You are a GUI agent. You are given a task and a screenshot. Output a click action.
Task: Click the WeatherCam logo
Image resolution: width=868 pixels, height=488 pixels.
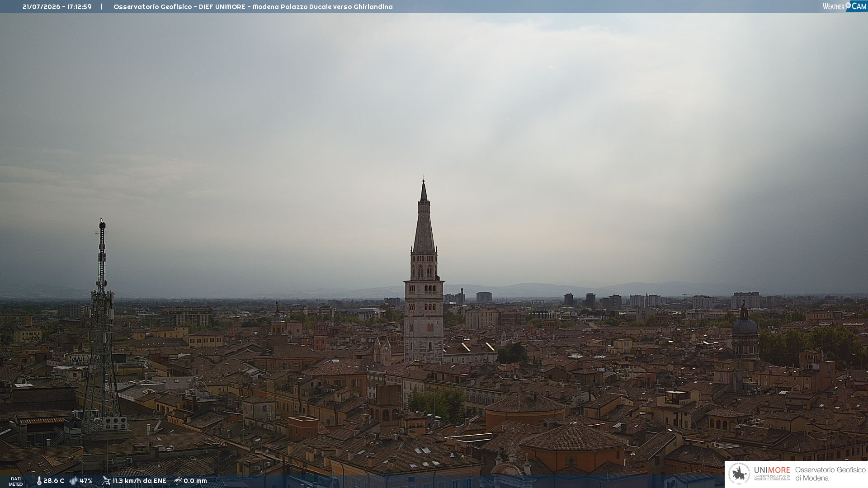[x=844, y=6]
